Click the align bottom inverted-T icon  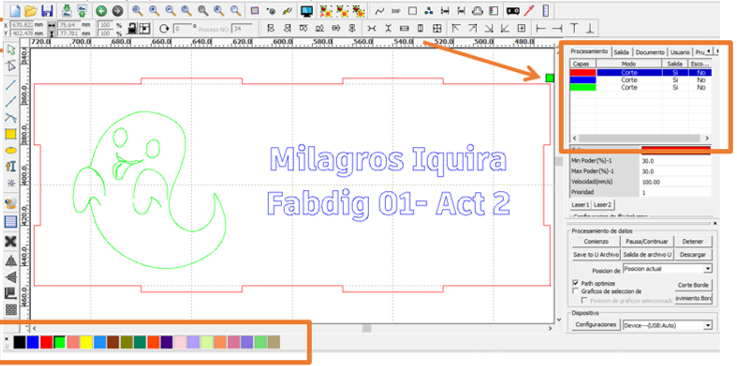point(590,28)
